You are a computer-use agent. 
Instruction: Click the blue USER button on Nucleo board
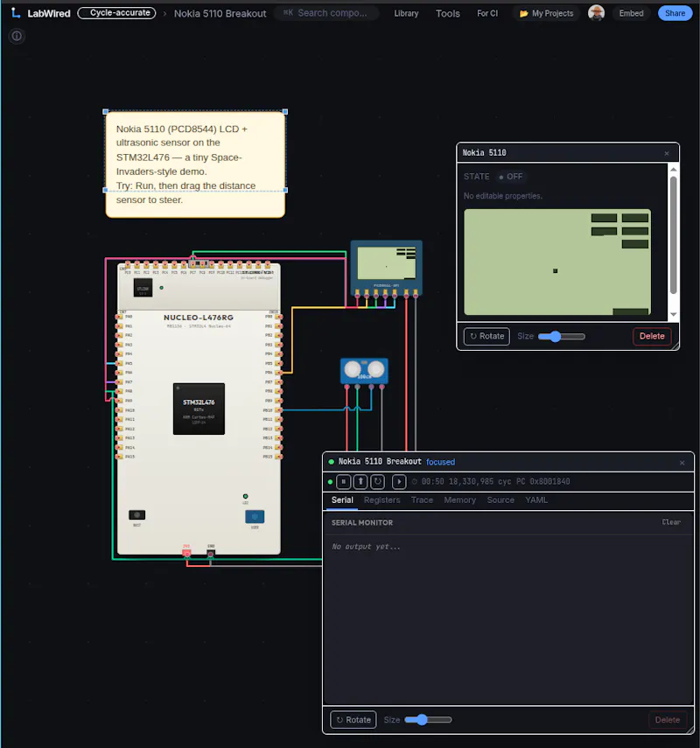click(255, 517)
